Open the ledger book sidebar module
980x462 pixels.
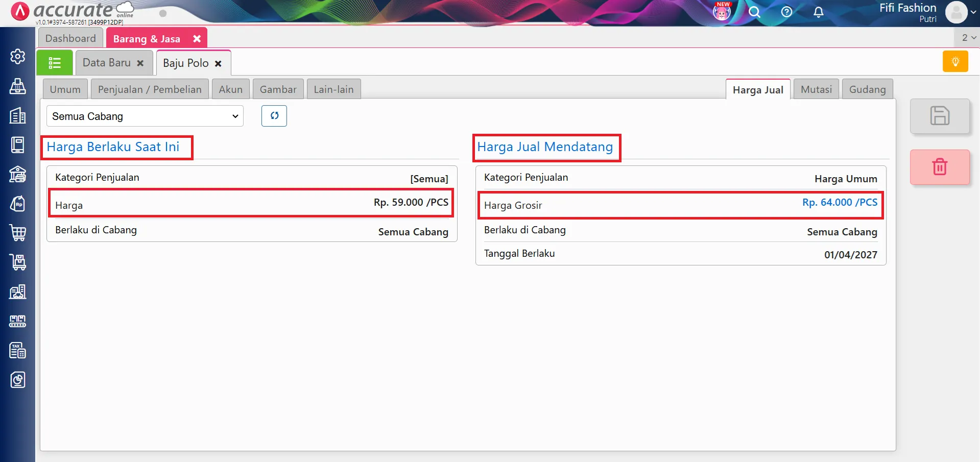tap(18, 145)
